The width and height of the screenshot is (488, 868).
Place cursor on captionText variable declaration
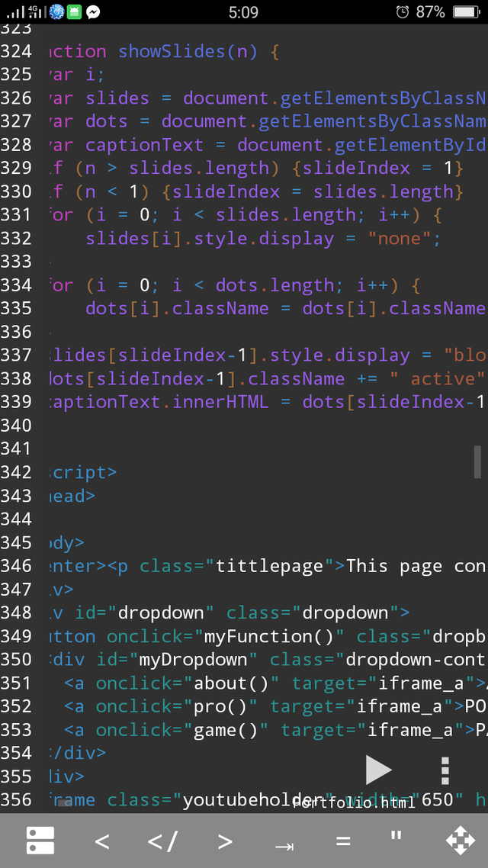pyautogui.click(x=145, y=145)
